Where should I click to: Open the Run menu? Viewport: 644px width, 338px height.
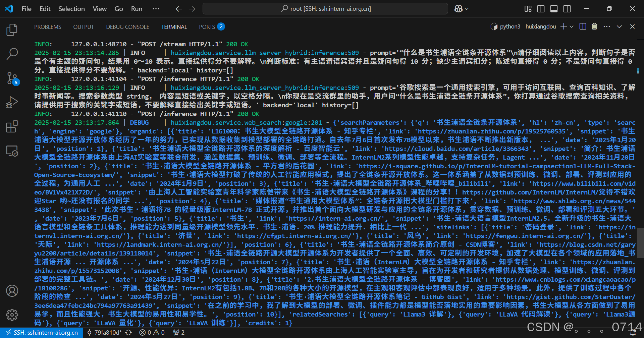coord(137,9)
